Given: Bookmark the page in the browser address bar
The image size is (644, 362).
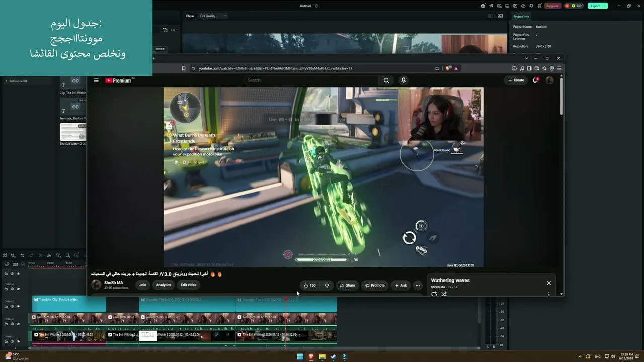Looking at the screenshot, I should tap(184, 68).
